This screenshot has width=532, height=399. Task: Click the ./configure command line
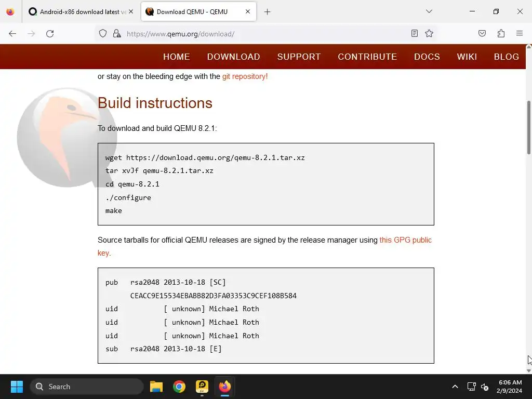(128, 197)
